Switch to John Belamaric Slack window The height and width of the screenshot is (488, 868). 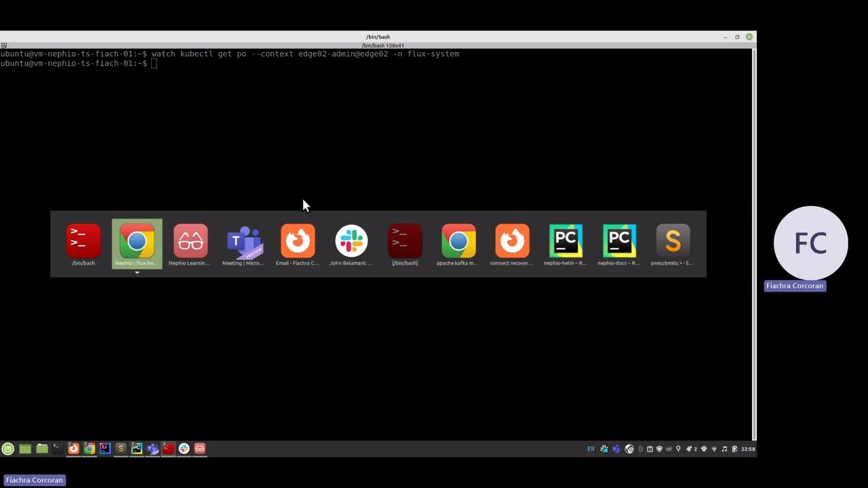coord(351,244)
